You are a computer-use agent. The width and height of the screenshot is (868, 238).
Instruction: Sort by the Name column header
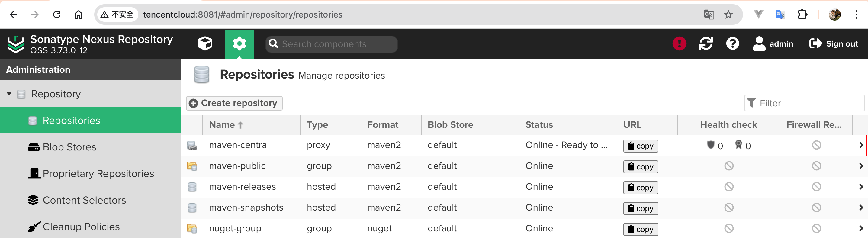point(251,125)
